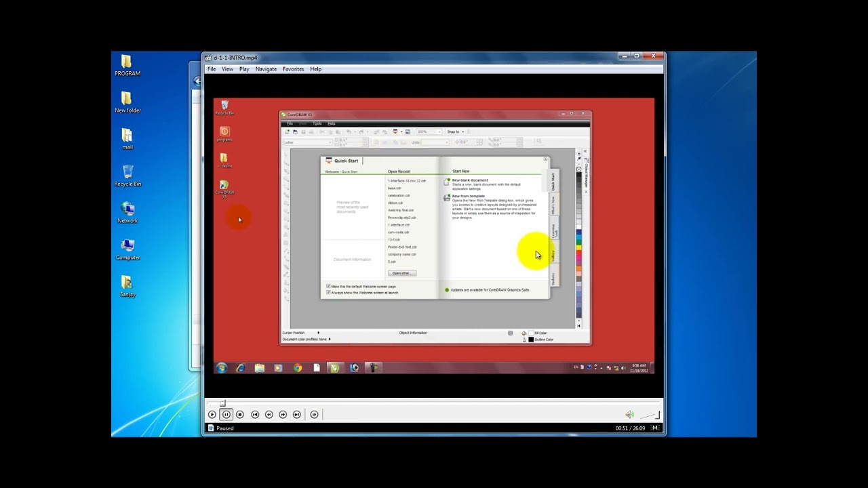
Task: Click the d-1-1-INTRO.mp4 title bar icon
Action: [x=209, y=58]
